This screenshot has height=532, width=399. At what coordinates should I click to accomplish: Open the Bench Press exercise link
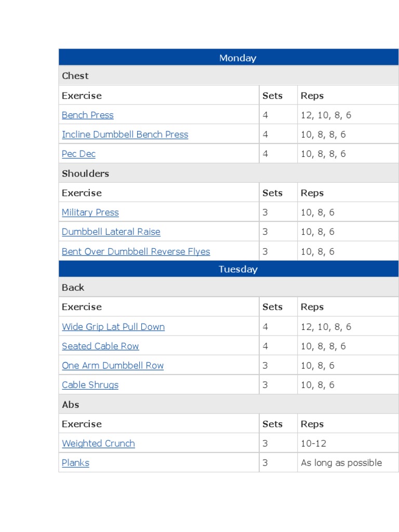[87, 115]
